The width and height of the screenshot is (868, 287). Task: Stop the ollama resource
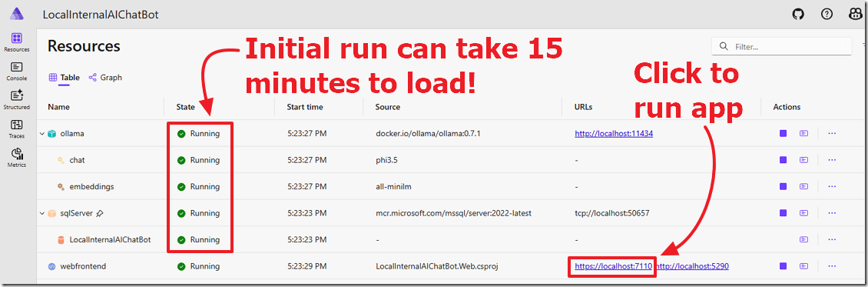[783, 134]
